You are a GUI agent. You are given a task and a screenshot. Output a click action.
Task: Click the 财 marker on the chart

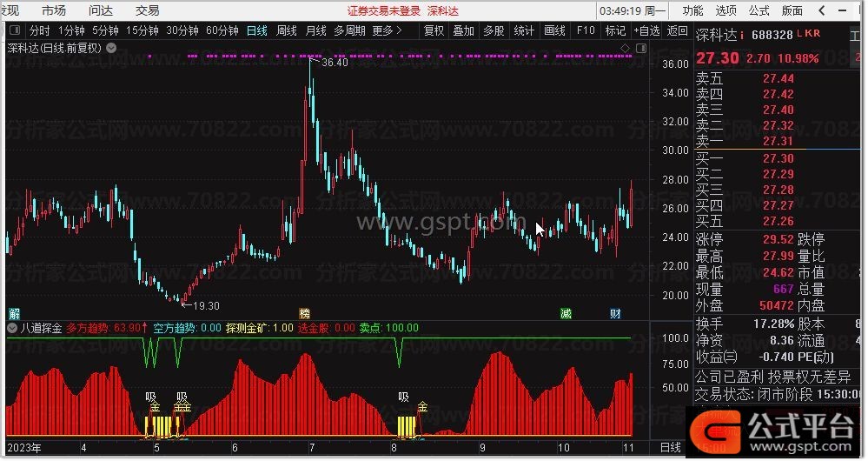point(615,314)
